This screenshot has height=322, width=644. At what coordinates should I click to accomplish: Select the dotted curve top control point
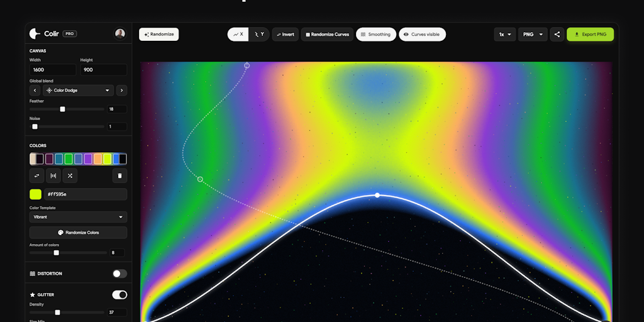click(247, 65)
